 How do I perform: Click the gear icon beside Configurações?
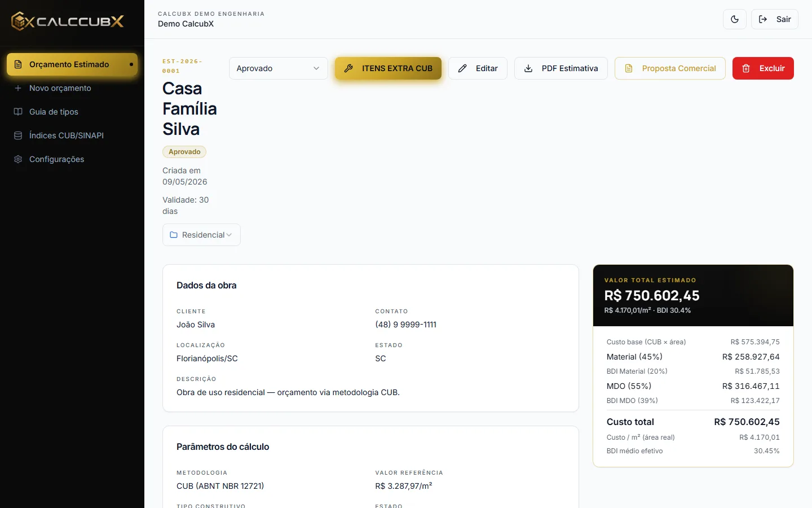click(18, 159)
